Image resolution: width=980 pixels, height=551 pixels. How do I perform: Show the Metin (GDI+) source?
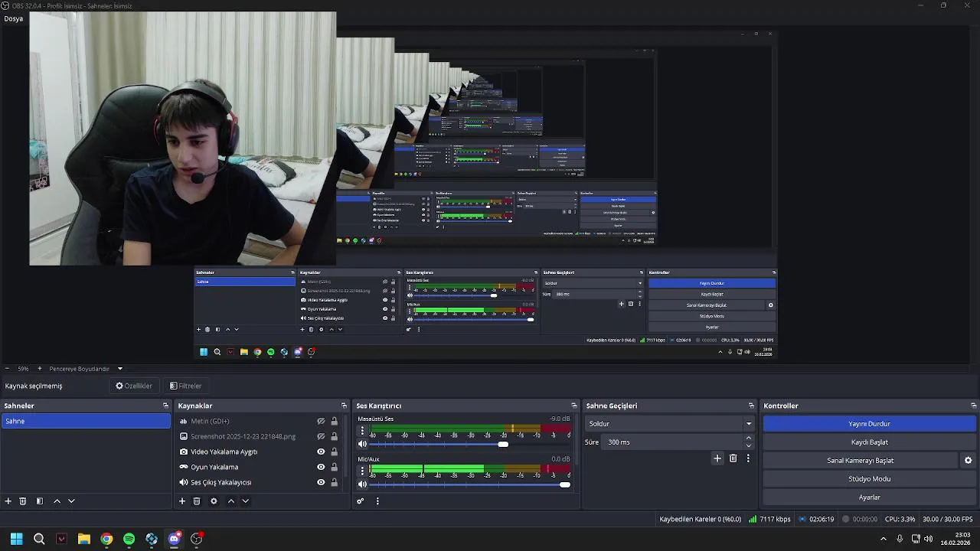[x=322, y=421]
